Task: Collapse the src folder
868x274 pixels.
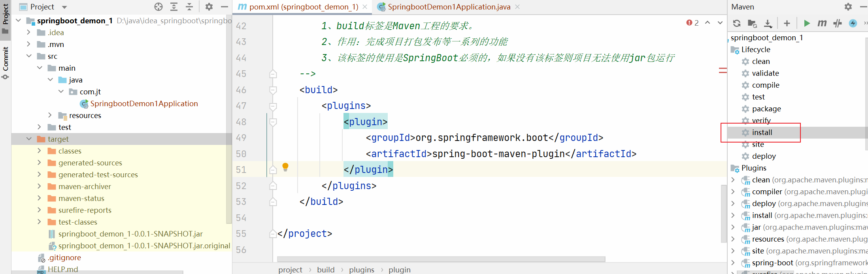Action: pos(29,56)
